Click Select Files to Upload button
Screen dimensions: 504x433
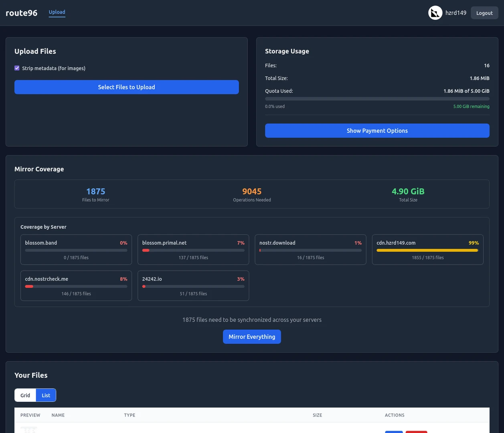pos(127,87)
